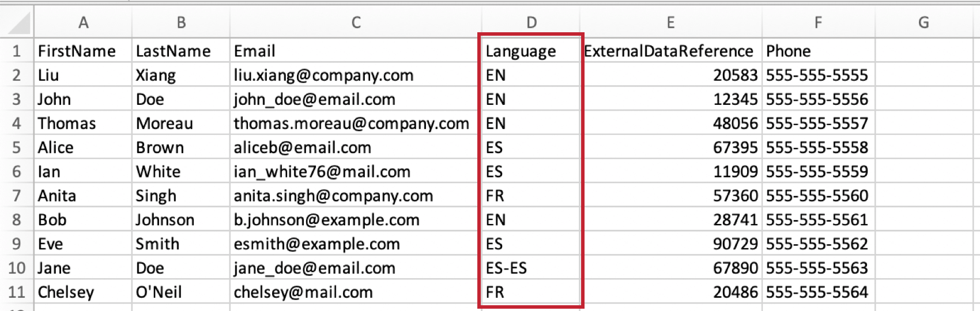This screenshot has height=311, width=980.
Task: Select row 5 header
Action: (17, 147)
